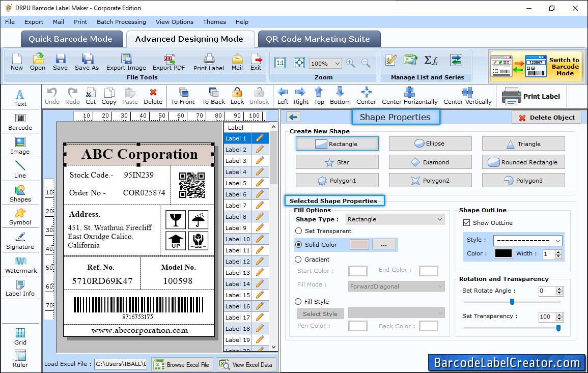The image size is (588, 373).
Task: Open the outline Style dropdown
Action: pos(528,240)
